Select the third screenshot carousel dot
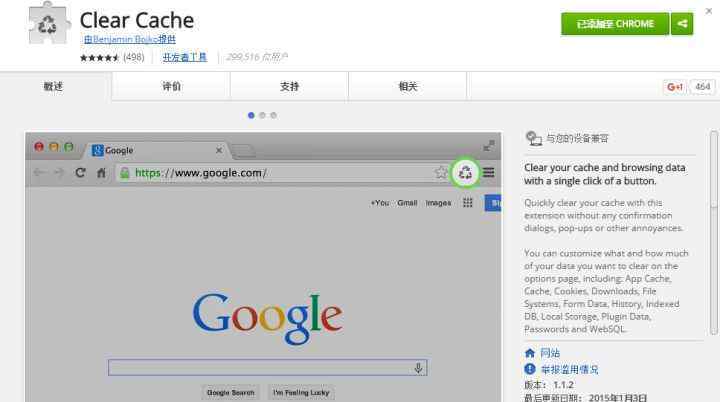 [x=273, y=115]
